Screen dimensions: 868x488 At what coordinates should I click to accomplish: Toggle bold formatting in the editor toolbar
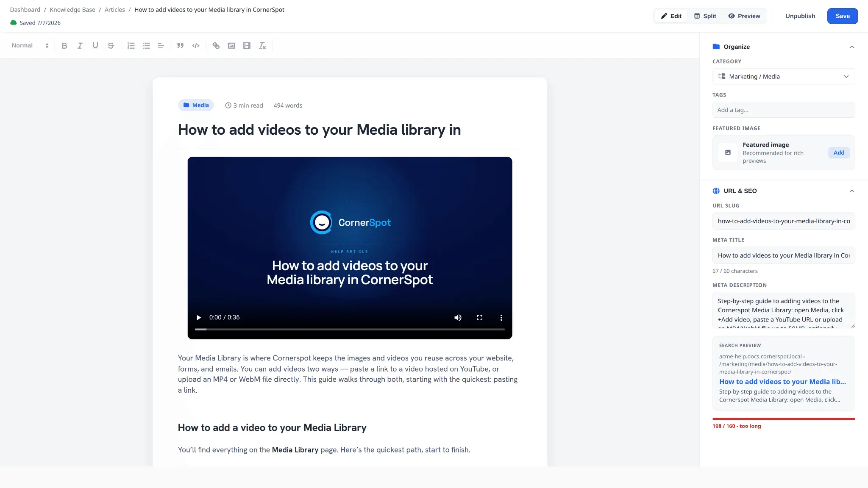64,46
